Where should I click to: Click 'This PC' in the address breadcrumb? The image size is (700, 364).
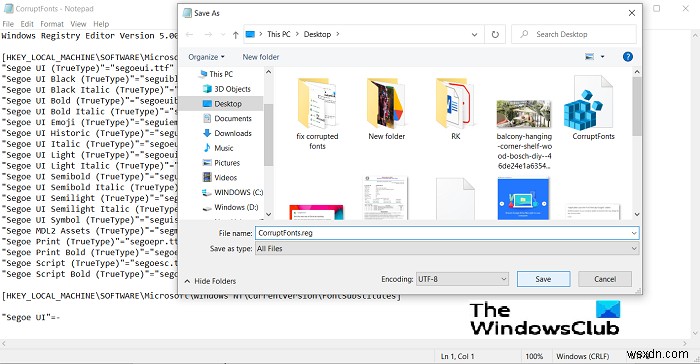[x=279, y=34]
